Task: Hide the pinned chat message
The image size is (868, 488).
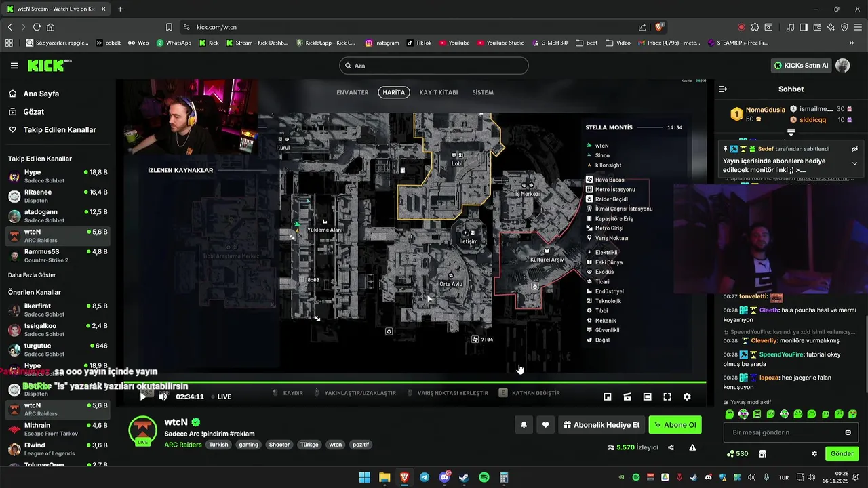Action: [854, 149]
